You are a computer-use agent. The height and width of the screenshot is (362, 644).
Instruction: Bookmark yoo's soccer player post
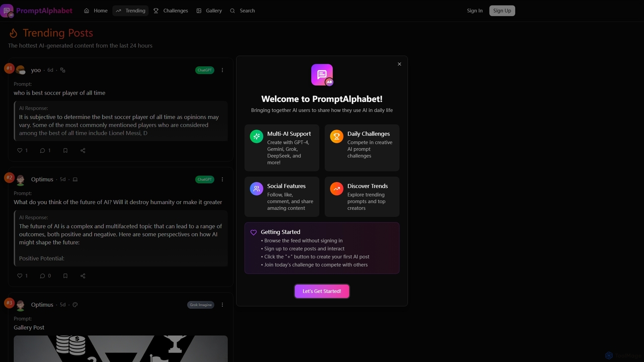point(65,150)
